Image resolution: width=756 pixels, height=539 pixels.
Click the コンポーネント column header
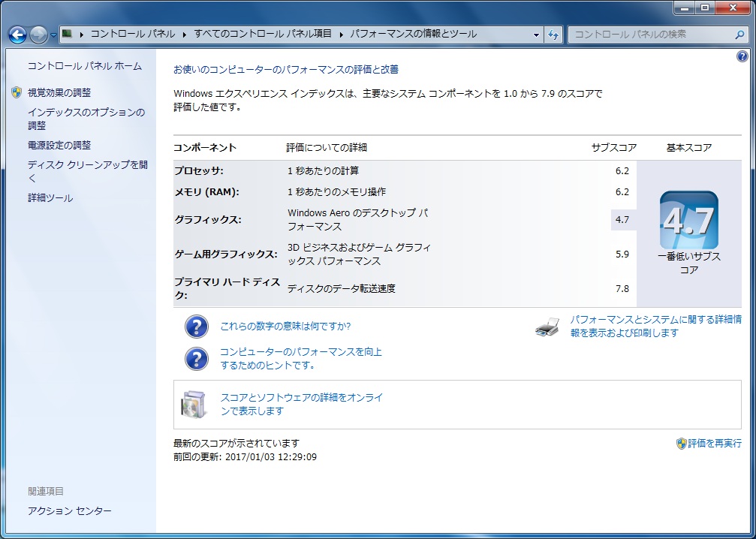tap(205, 148)
